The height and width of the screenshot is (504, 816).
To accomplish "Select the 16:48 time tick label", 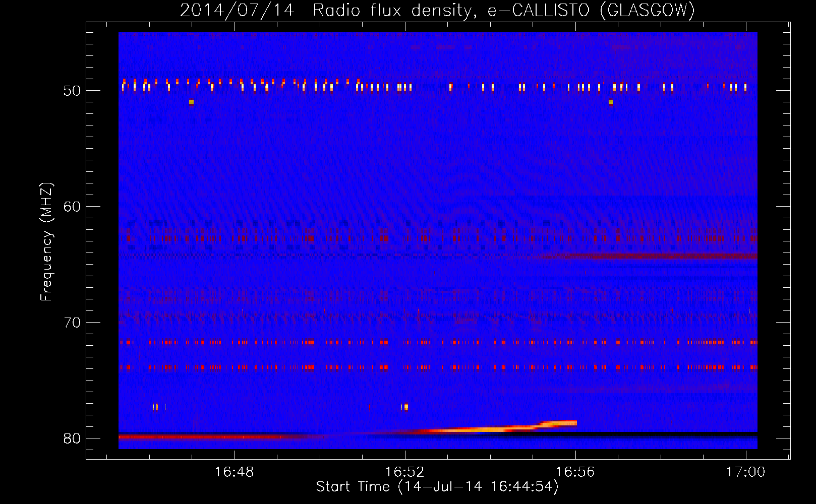I will pos(235,472).
